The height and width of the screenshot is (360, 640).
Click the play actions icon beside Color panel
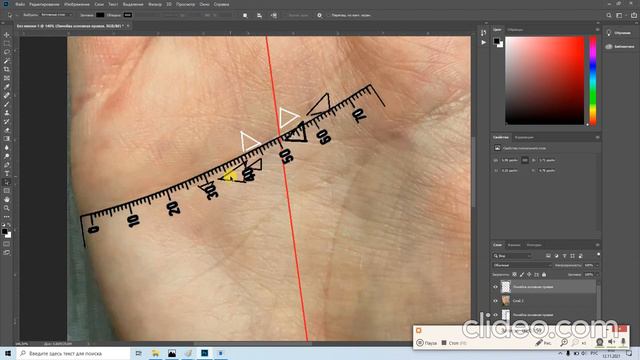click(x=484, y=42)
